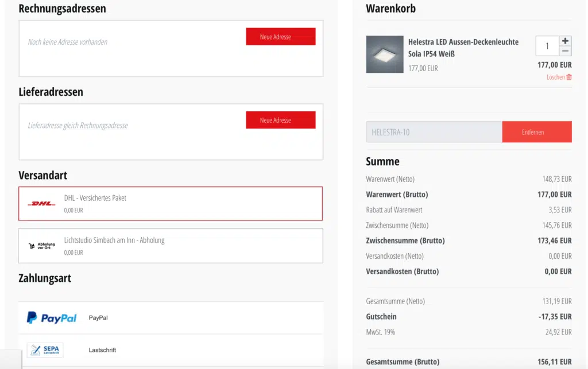Choose Lichtstudio Simbach am Inn Abholung

171,246
